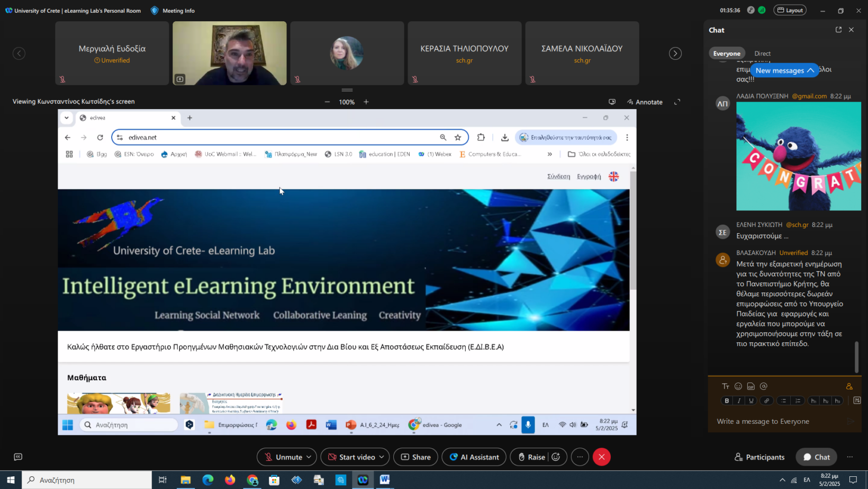This screenshot has width=868, height=489.
Task: Insert a hyperlink in chat message
Action: [x=766, y=401]
